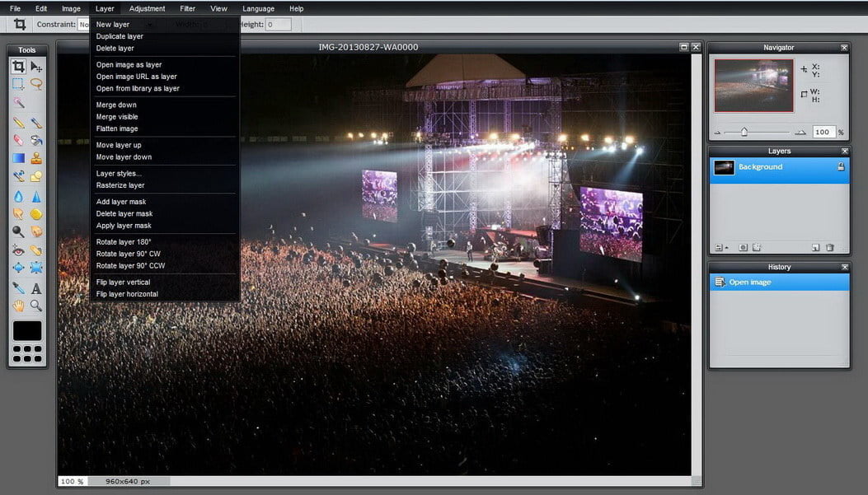
Task: Open the main color swatch
Action: [x=27, y=331]
